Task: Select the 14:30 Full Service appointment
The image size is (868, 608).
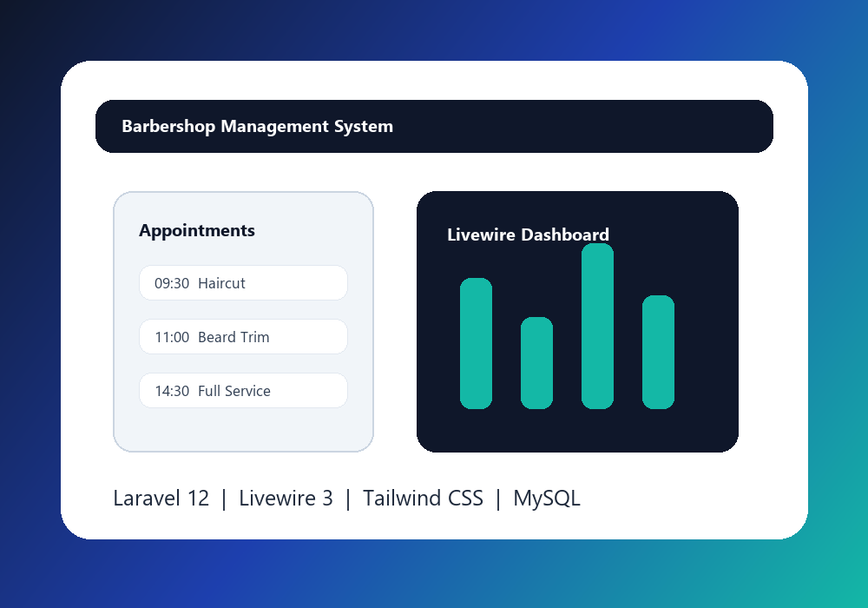Action: pyautogui.click(x=243, y=390)
